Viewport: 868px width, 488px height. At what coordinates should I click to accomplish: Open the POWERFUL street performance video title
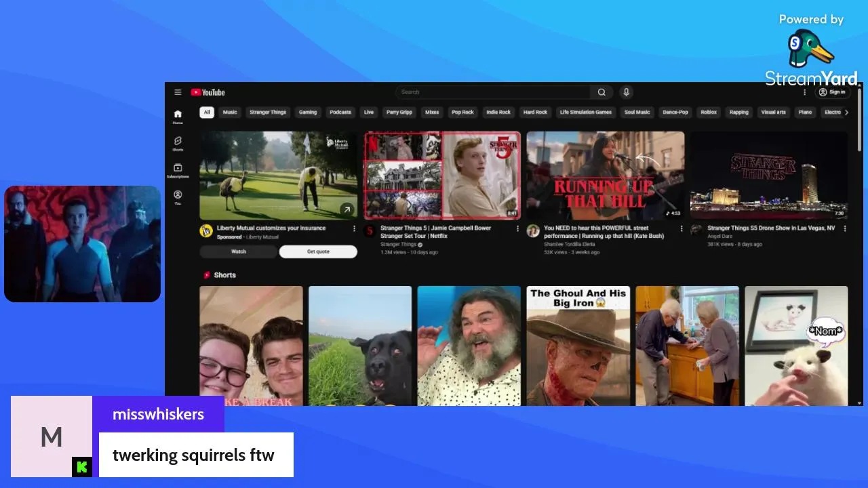(x=604, y=232)
